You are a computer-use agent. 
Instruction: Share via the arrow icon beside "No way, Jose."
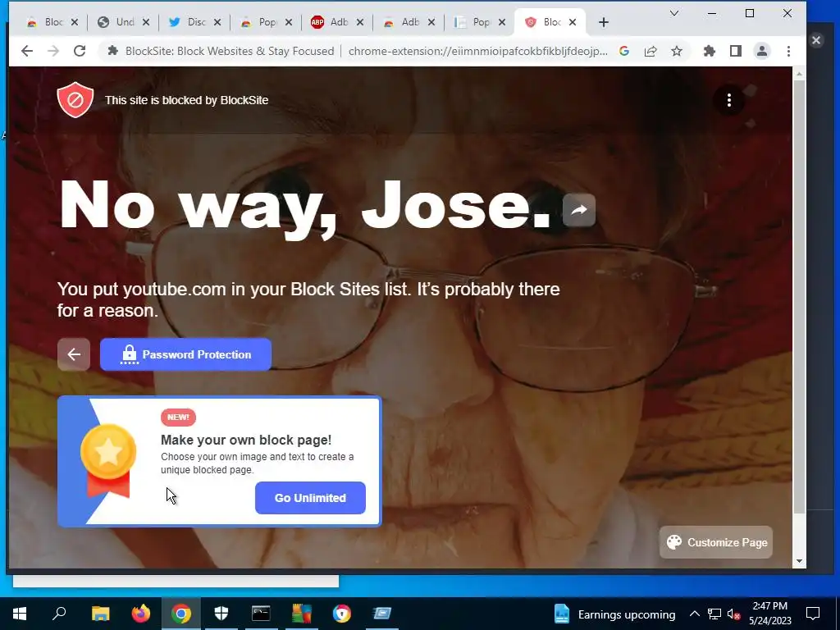click(579, 210)
